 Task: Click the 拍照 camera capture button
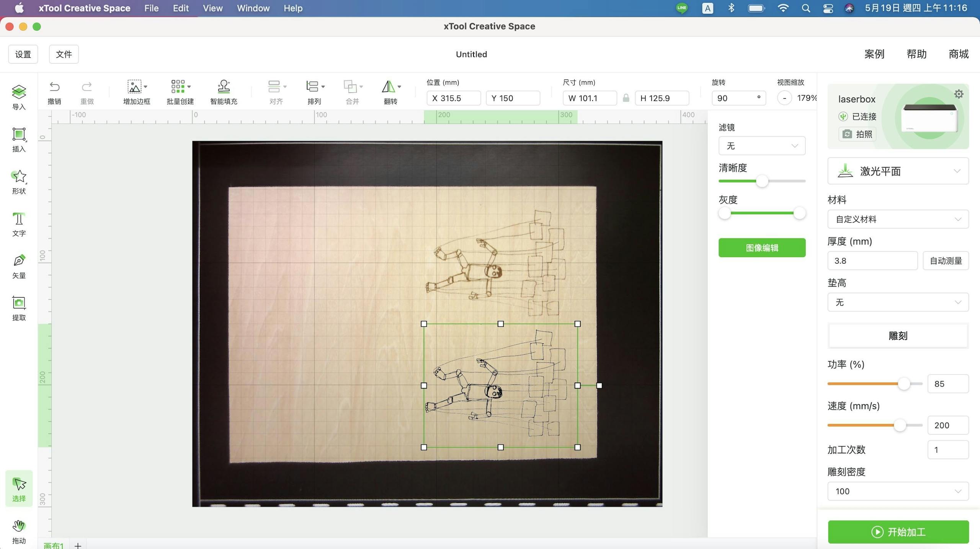pos(857,134)
